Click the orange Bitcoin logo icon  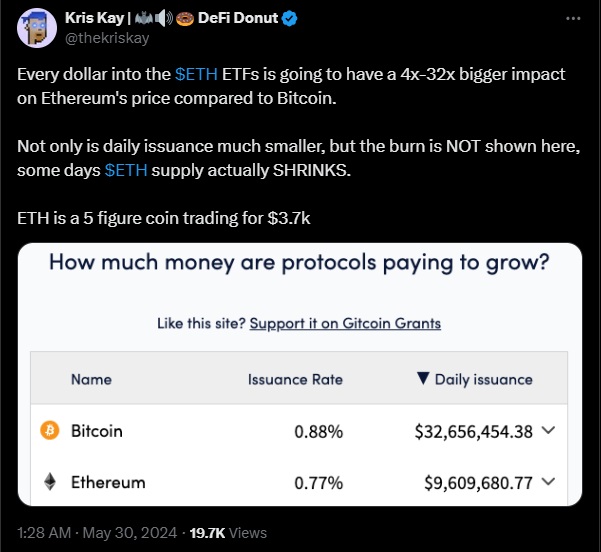point(49,431)
